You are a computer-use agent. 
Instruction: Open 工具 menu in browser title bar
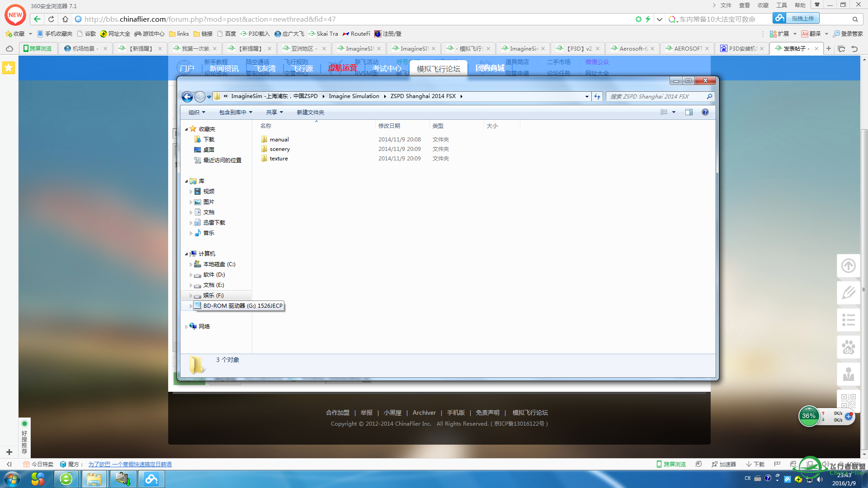pos(781,5)
